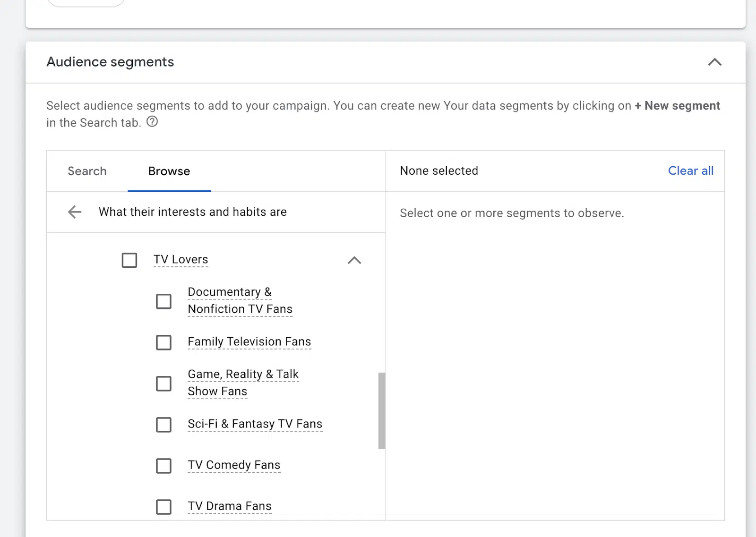Collapse the TV Lovers category chevron
Viewport: 756px width, 537px height.
(x=354, y=260)
